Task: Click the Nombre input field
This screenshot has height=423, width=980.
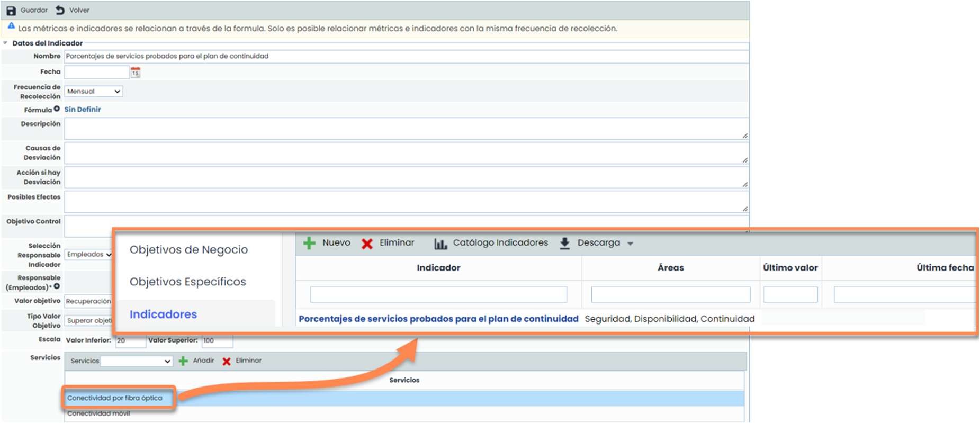Action: click(x=406, y=56)
